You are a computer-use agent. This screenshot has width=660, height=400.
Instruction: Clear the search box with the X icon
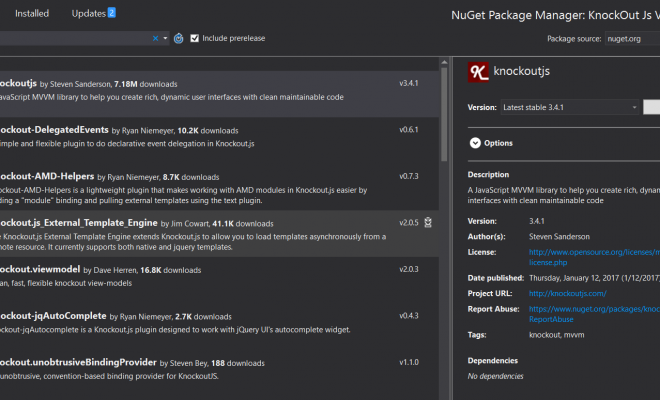[155, 38]
